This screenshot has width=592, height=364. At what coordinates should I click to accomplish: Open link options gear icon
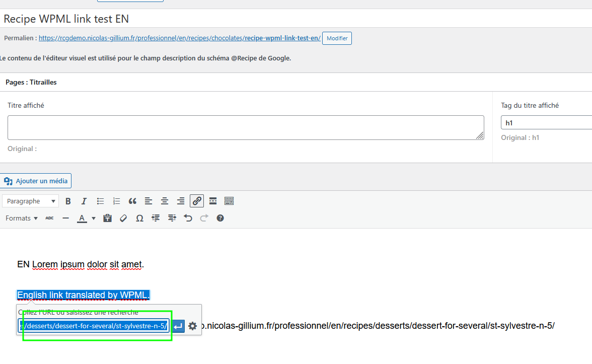click(192, 326)
